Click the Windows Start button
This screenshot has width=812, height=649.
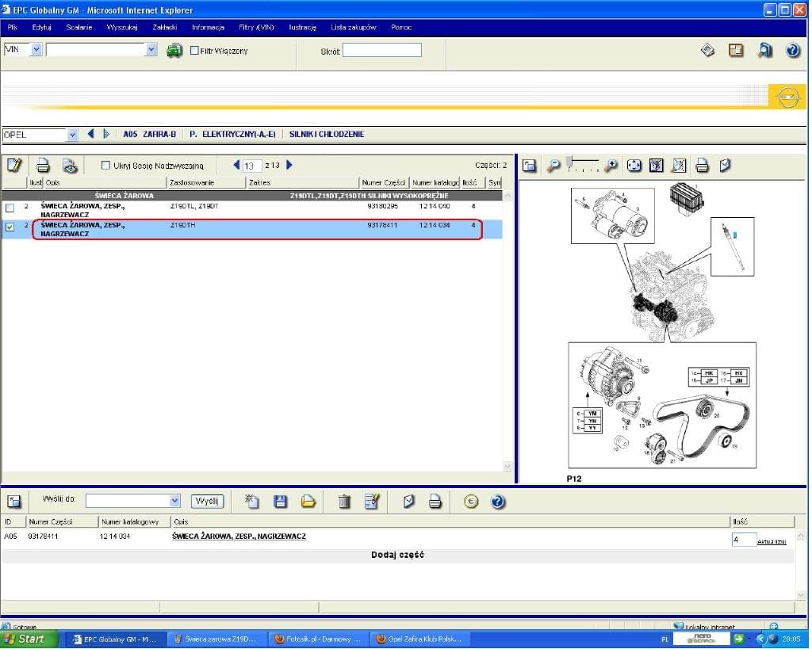(29, 639)
